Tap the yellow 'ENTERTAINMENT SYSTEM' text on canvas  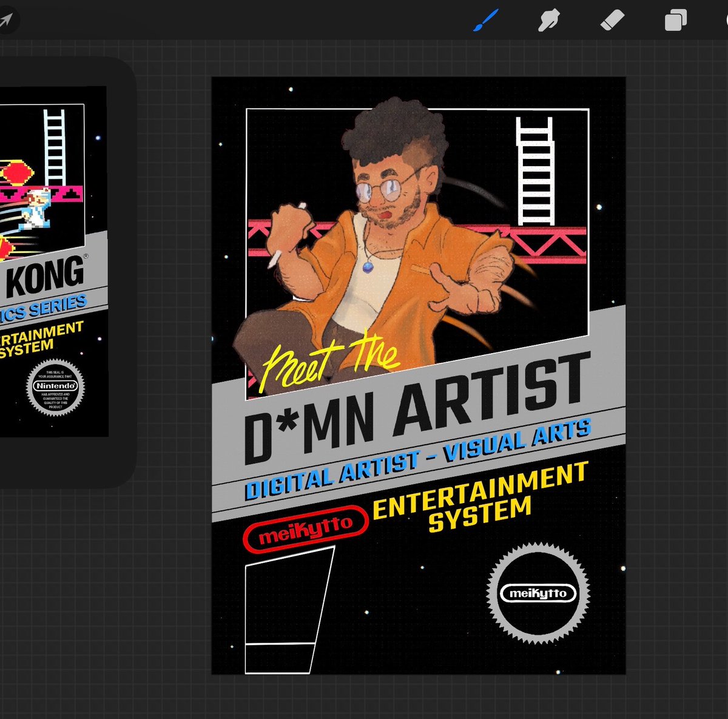click(x=480, y=498)
